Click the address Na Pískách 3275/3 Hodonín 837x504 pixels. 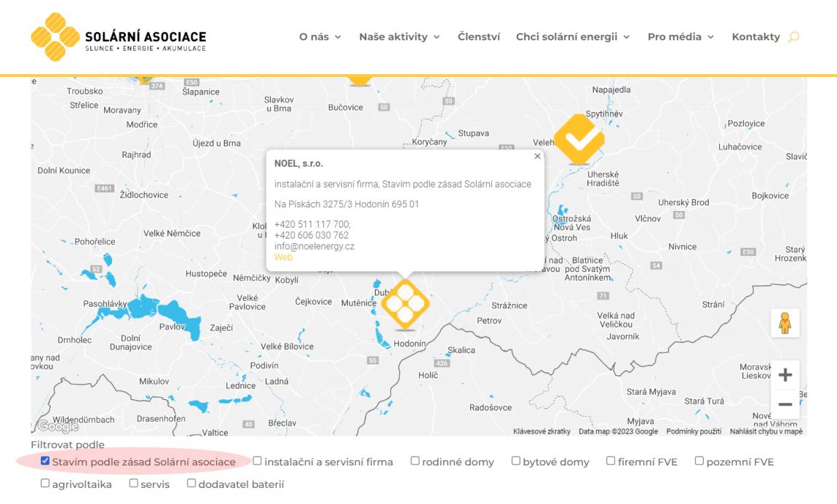pos(347,204)
